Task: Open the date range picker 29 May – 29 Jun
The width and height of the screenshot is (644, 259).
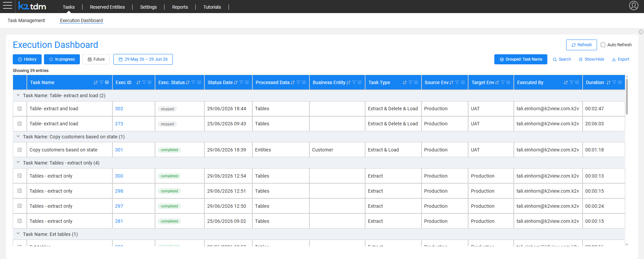Action: pyautogui.click(x=143, y=59)
